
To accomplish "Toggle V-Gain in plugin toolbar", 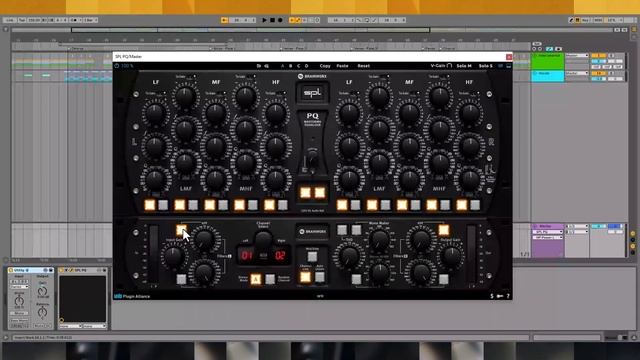I will (x=438, y=66).
